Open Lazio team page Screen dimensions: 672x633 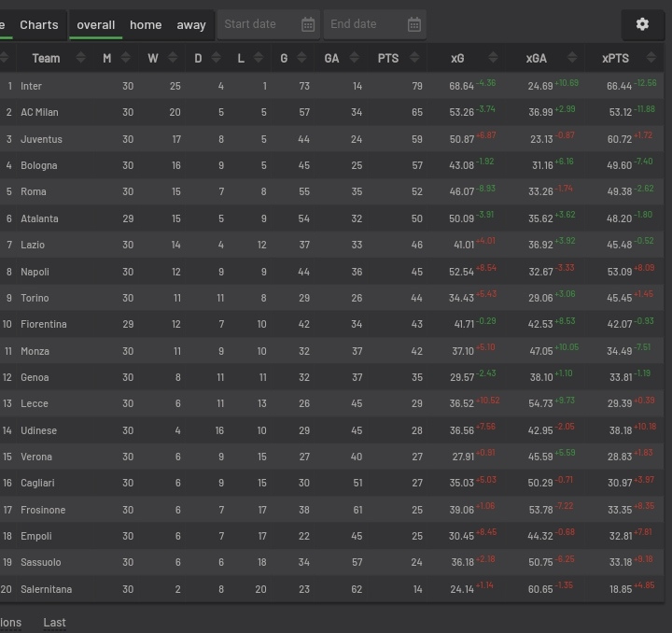(x=33, y=245)
